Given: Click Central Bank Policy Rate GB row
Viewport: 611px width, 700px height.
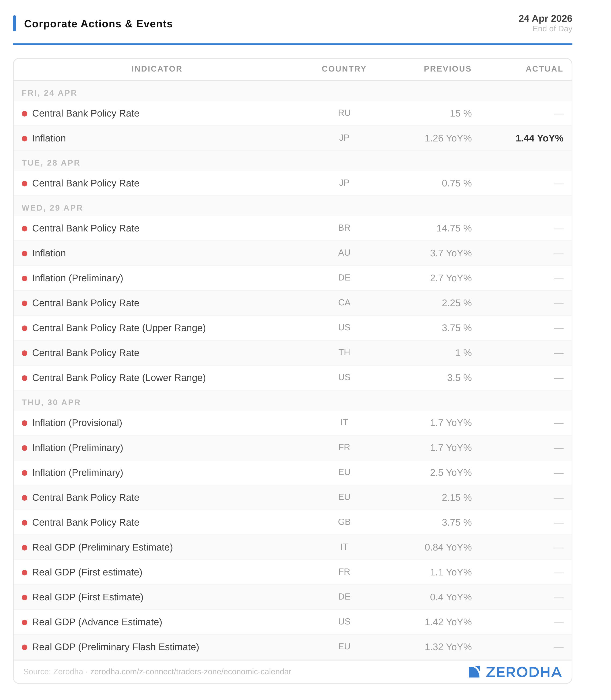Looking at the screenshot, I should (x=85, y=522).
